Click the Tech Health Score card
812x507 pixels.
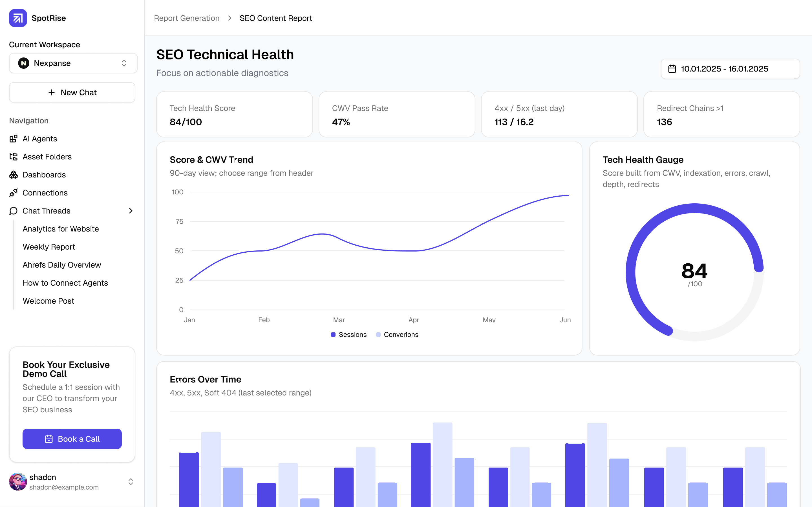(234, 115)
